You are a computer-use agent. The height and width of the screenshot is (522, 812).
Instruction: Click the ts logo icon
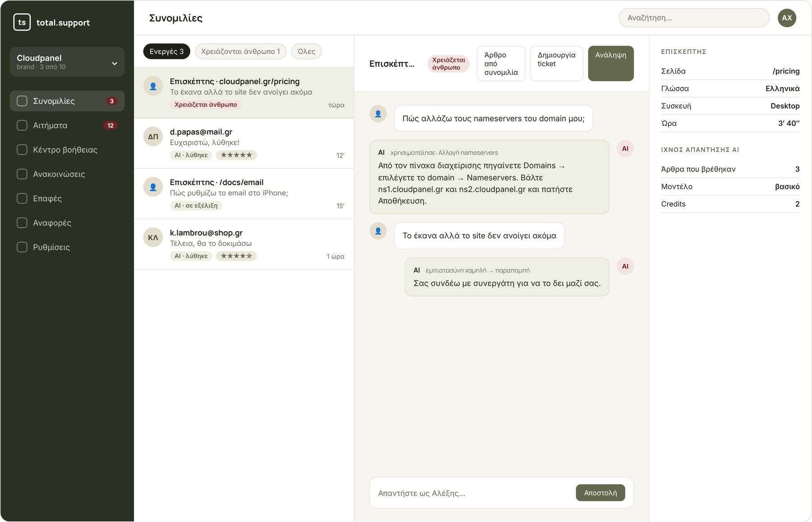(x=22, y=22)
